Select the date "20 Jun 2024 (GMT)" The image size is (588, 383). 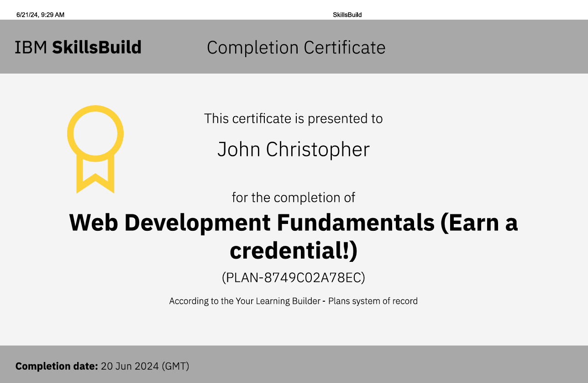pos(145,366)
